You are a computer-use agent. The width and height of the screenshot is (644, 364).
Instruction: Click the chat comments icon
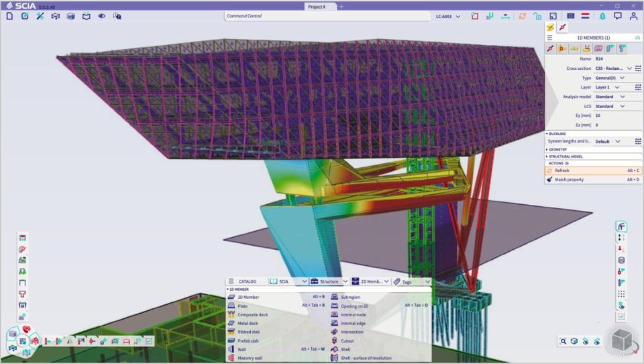(x=617, y=16)
